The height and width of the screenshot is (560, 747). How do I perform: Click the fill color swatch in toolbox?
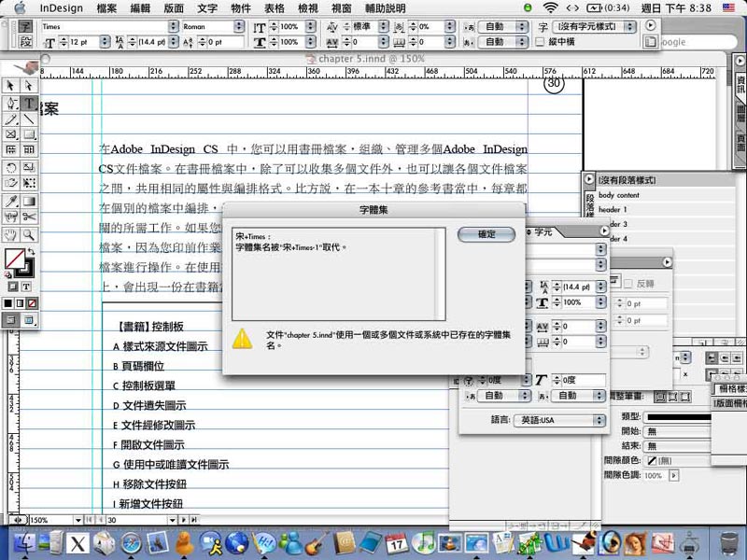(x=15, y=258)
